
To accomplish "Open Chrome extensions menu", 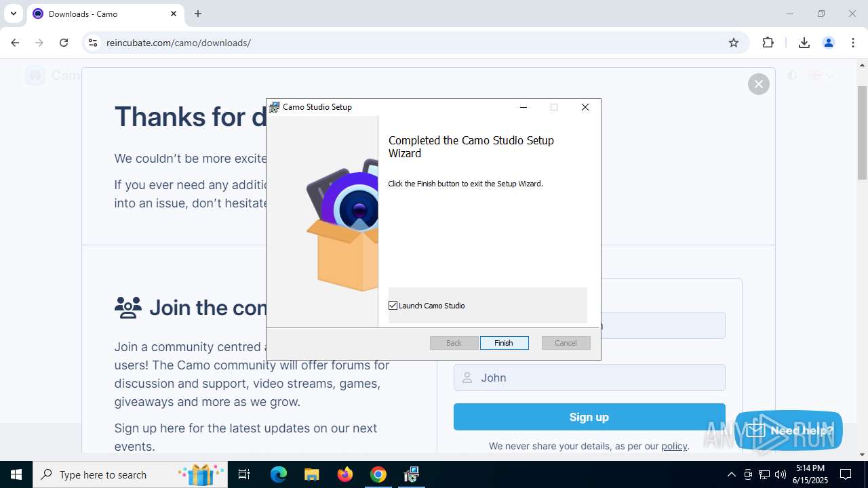I will coord(768,43).
